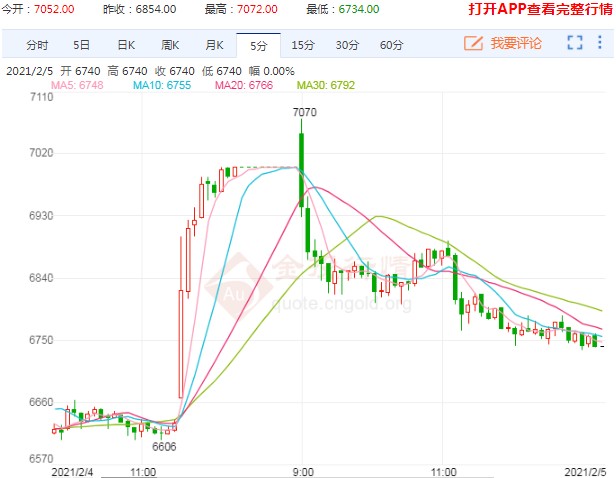The image size is (616, 478).
Task: Click the MA10: 6755 indicator label
Action: [162, 85]
